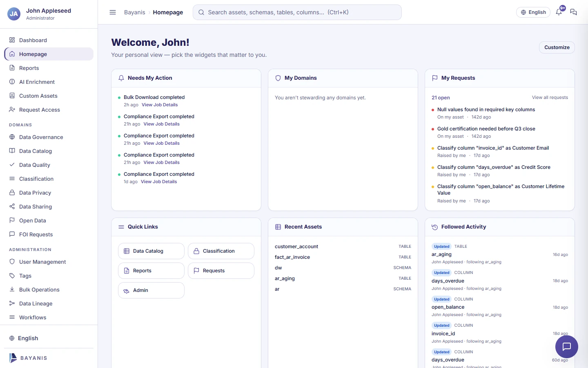Viewport: 588px width, 368px height.
Task: Click the Admin quick link button
Action: (x=151, y=290)
